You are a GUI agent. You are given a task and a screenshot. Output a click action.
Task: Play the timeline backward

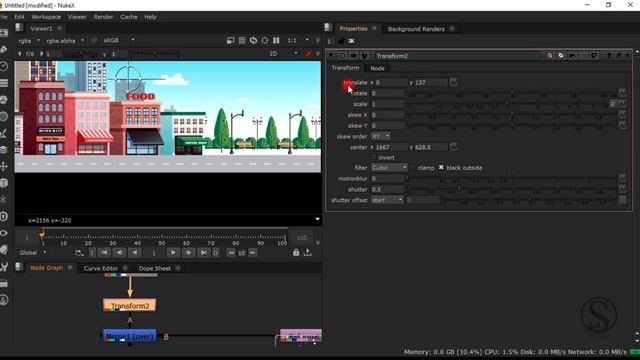tap(135, 253)
